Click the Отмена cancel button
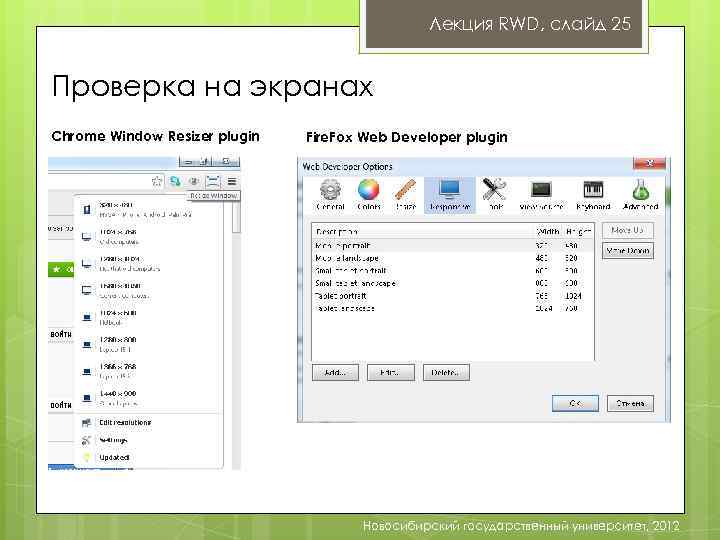The height and width of the screenshot is (540, 720). click(x=630, y=404)
